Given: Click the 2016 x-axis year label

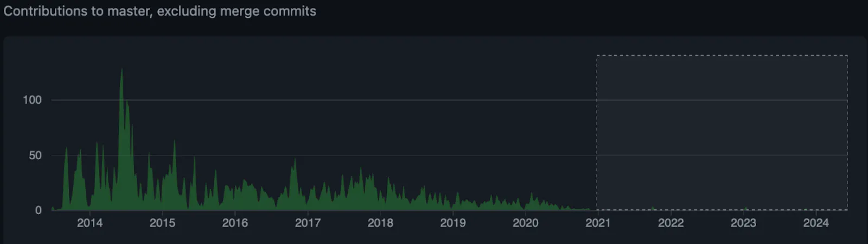Looking at the screenshot, I should click(x=235, y=223).
